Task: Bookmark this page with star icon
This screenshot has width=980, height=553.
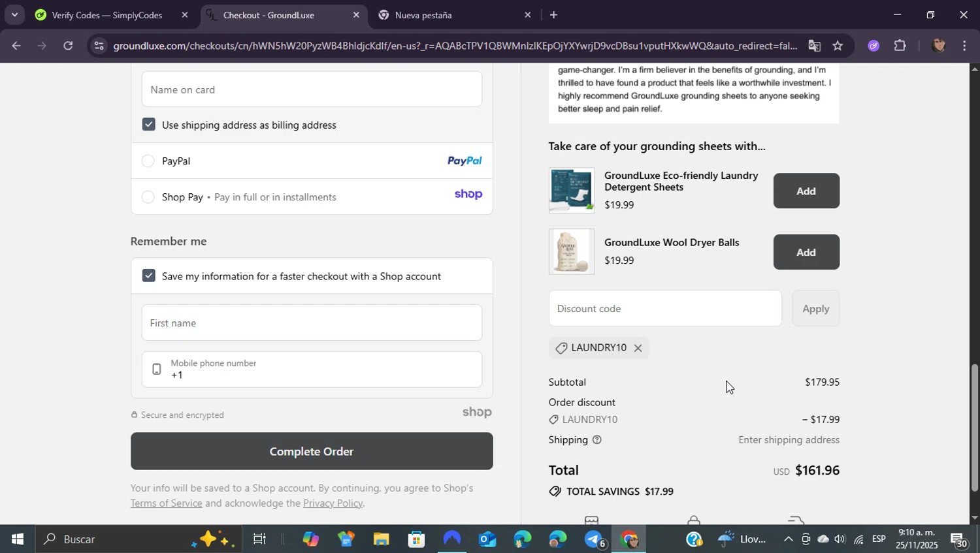Action: (x=838, y=46)
